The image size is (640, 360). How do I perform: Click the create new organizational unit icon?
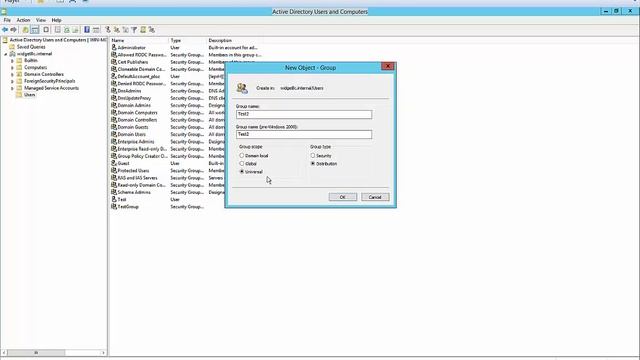[125, 30]
